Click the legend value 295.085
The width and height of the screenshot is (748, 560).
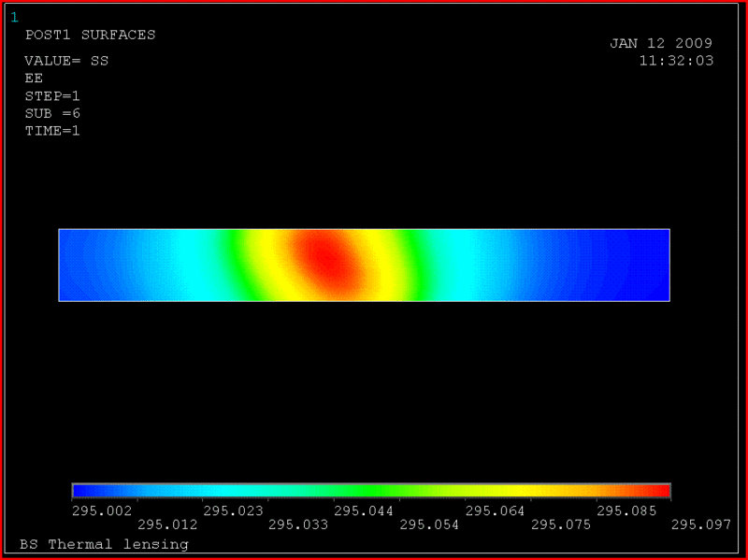[x=626, y=510]
